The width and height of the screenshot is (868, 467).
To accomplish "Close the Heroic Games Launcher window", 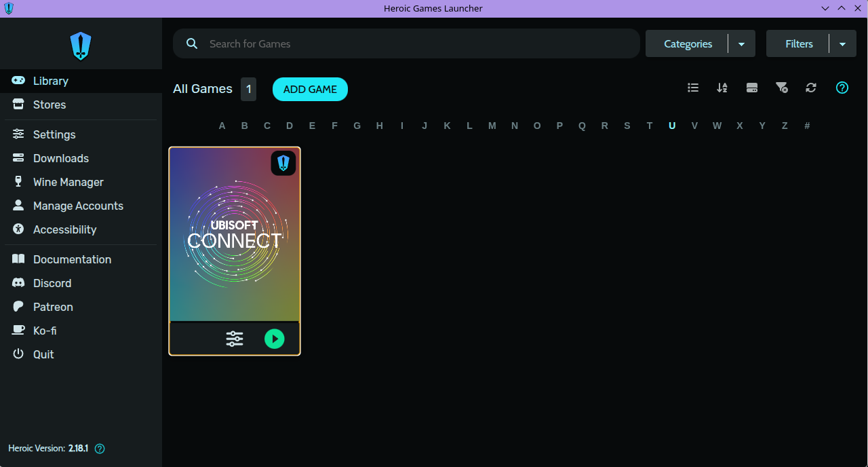I will coord(857,8).
